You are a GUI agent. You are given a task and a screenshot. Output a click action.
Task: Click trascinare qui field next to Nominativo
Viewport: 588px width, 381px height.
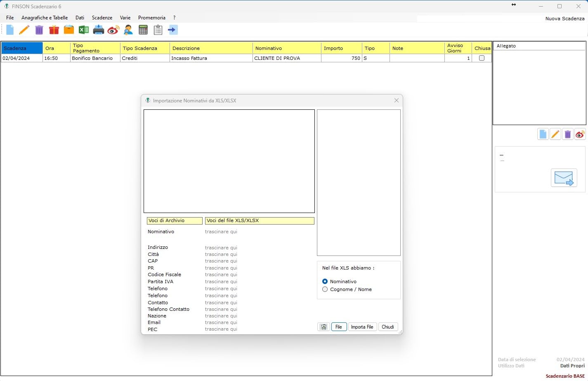coord(221,232)
